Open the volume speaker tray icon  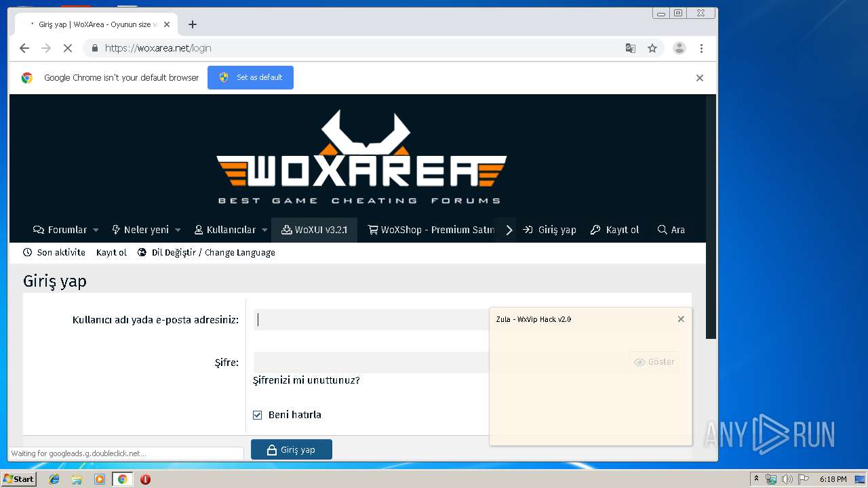[787, 479]
